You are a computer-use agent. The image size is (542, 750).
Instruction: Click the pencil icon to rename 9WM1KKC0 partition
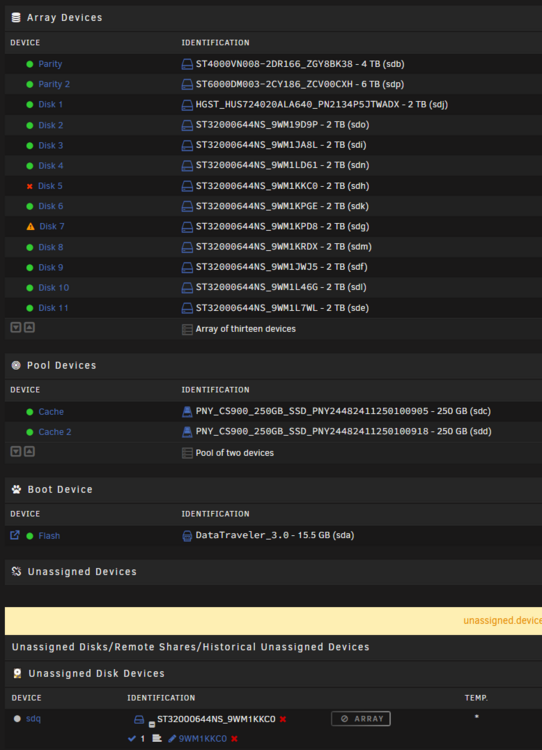point(172,739)
